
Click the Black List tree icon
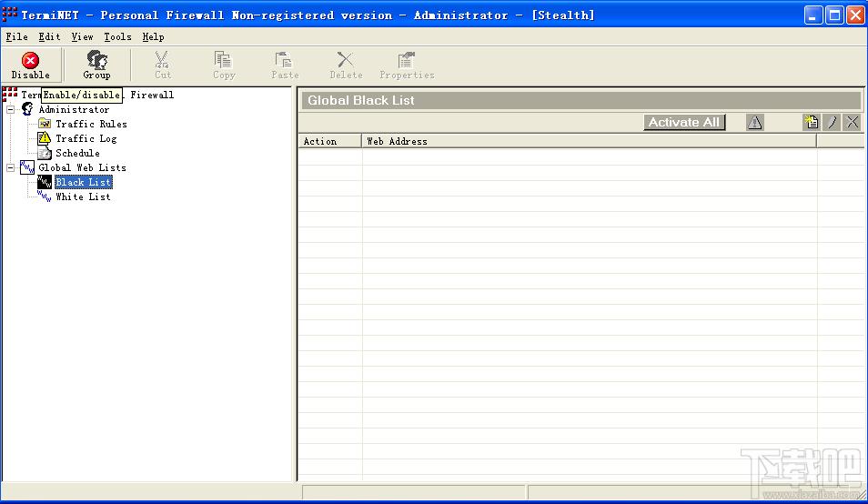45,181
